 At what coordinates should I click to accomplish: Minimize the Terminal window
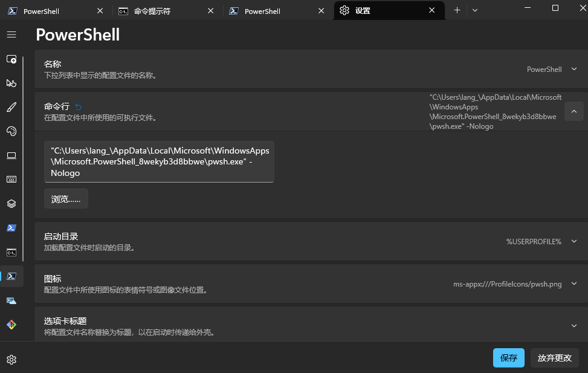click(528, 8)
